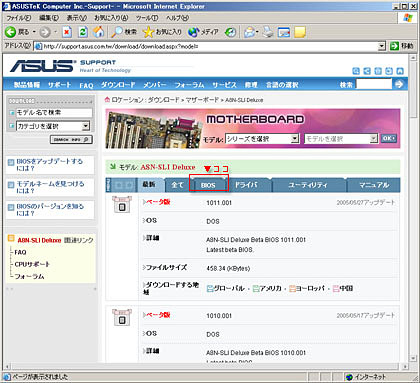Click the sidebar search button

[x=71, y=140]
